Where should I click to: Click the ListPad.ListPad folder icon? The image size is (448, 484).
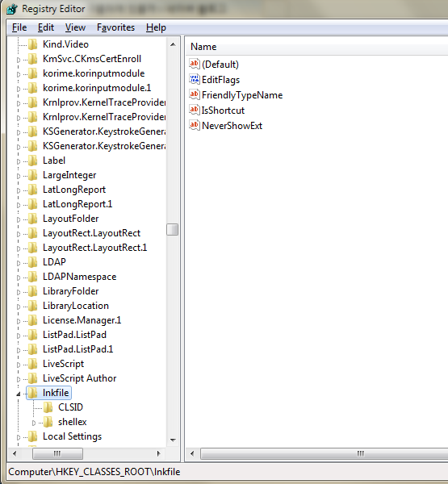[x=33, y=335]
